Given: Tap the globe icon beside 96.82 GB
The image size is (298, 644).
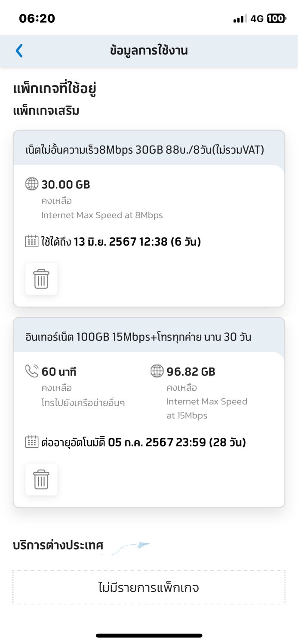Looking at the screenshot, I should tap(157, 371).
